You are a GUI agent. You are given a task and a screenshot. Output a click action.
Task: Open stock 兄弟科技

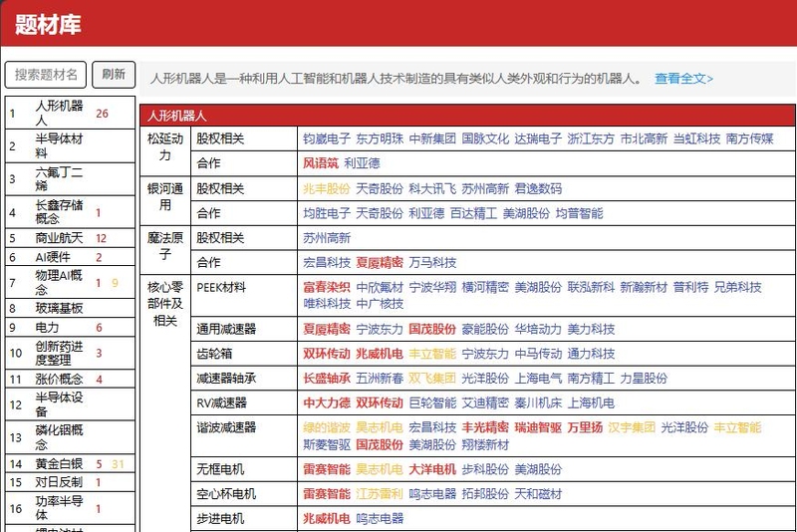(738, 288)
